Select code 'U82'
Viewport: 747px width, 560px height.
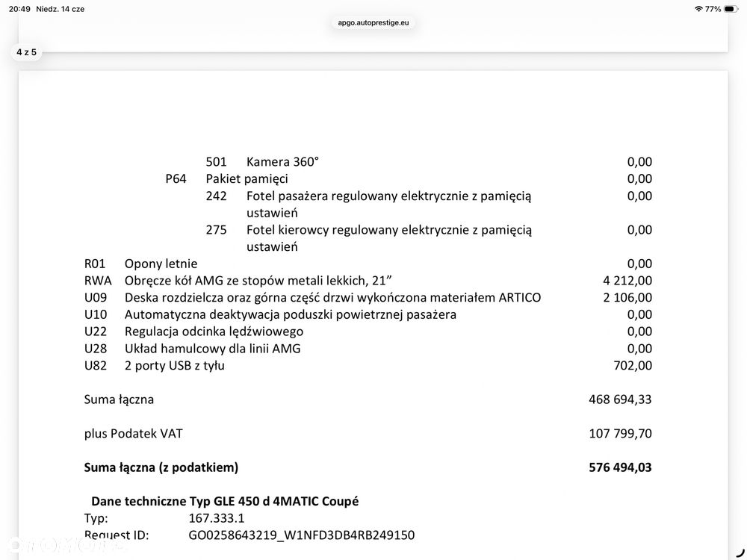[96, 366]
